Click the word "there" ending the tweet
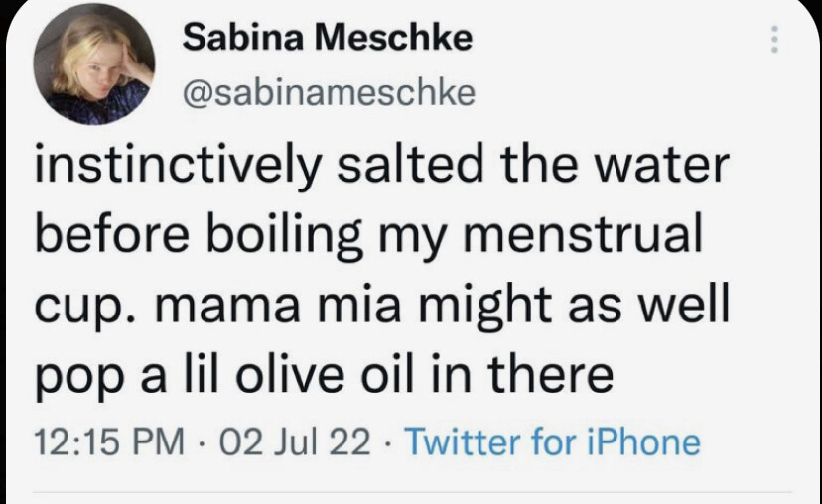Viewport: 822px width, 504px height. [x=558, y=380]
